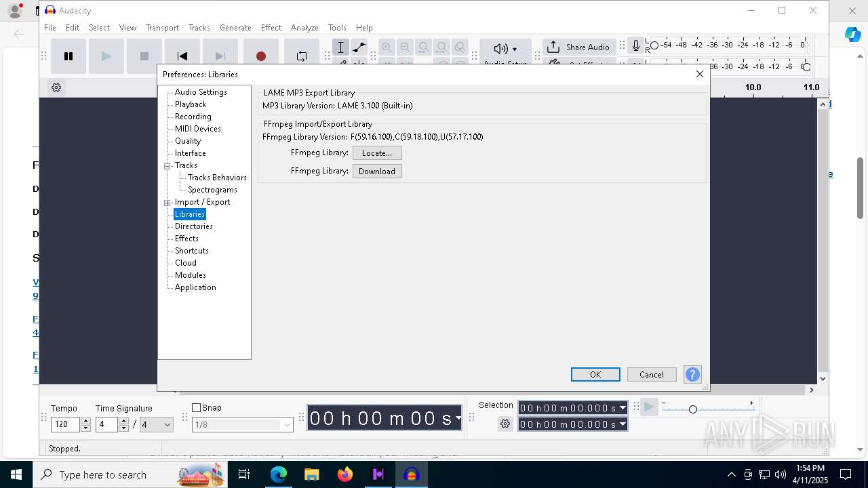Click the playback meter level slider knob

pyautogui.click(x=806, y=66)
